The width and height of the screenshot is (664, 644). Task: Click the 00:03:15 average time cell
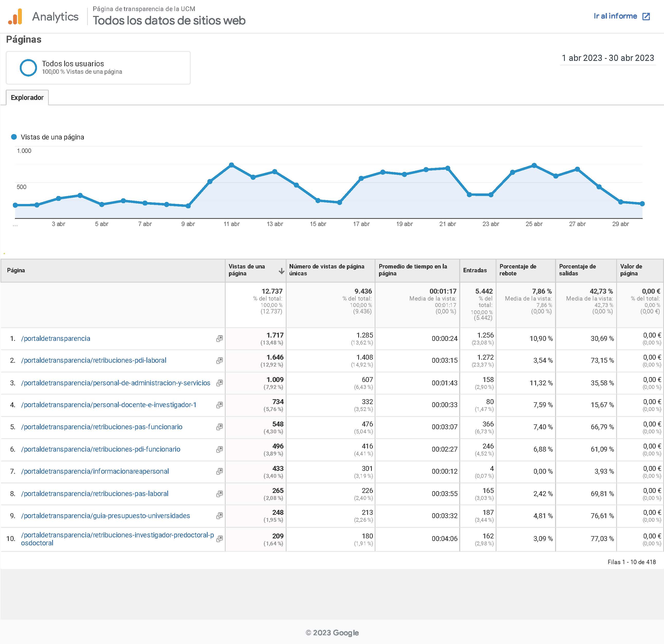(417, 361)
